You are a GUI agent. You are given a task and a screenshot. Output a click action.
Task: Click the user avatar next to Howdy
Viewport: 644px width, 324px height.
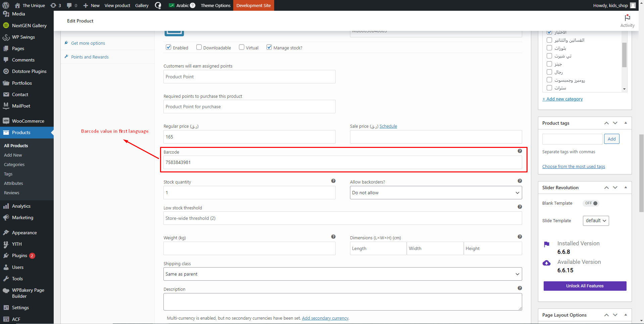(633, 5)
